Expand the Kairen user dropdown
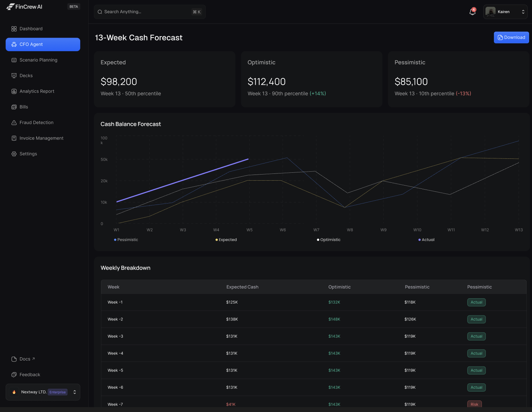 pos(505,12)
